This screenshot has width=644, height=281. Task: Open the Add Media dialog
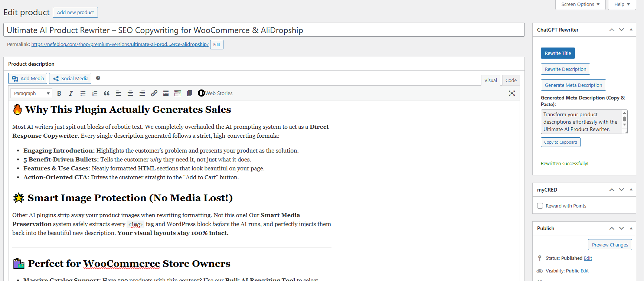(x=27, y=78)
